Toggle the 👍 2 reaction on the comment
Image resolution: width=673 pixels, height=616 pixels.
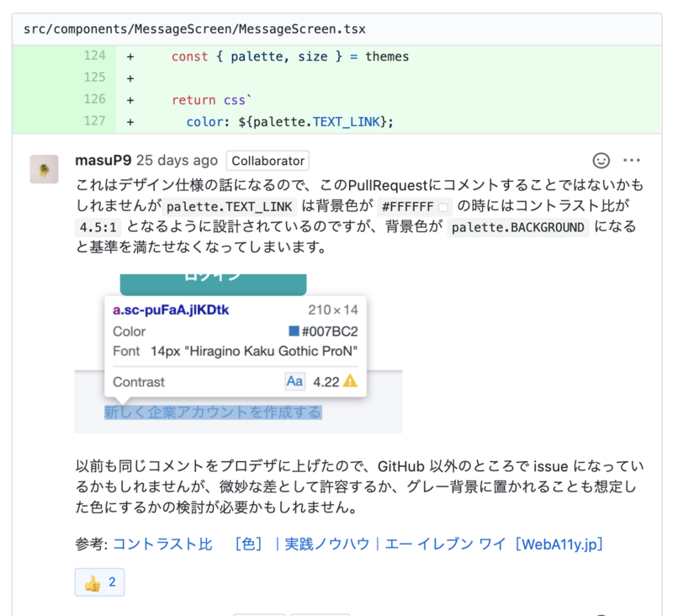point(99,581)
